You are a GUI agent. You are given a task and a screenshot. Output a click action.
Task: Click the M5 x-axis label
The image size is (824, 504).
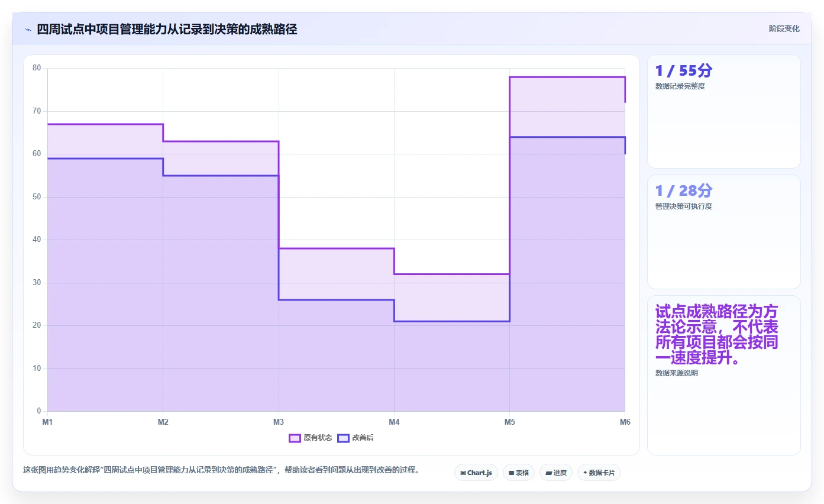pyautogui.click(x=509, y=422)
